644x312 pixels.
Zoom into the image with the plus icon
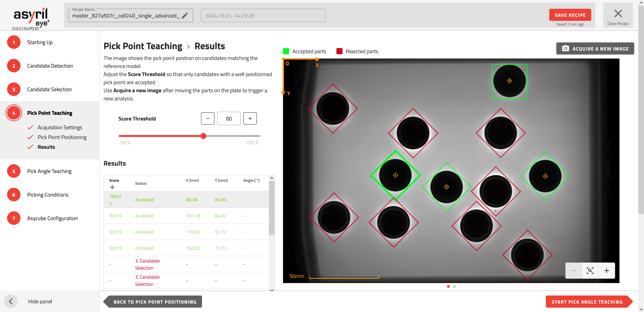coord(606,270)
